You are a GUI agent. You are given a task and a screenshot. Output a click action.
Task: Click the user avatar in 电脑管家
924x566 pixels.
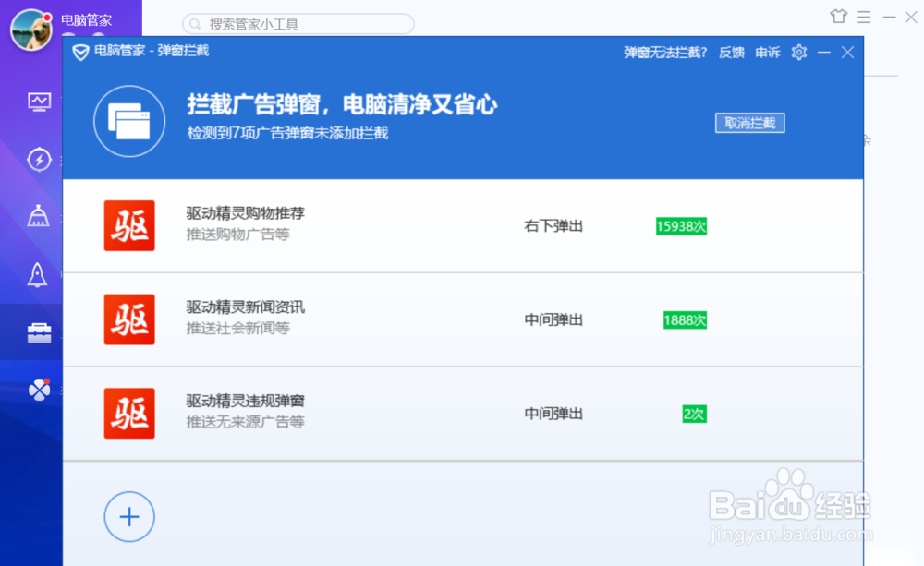coord(30,30)
